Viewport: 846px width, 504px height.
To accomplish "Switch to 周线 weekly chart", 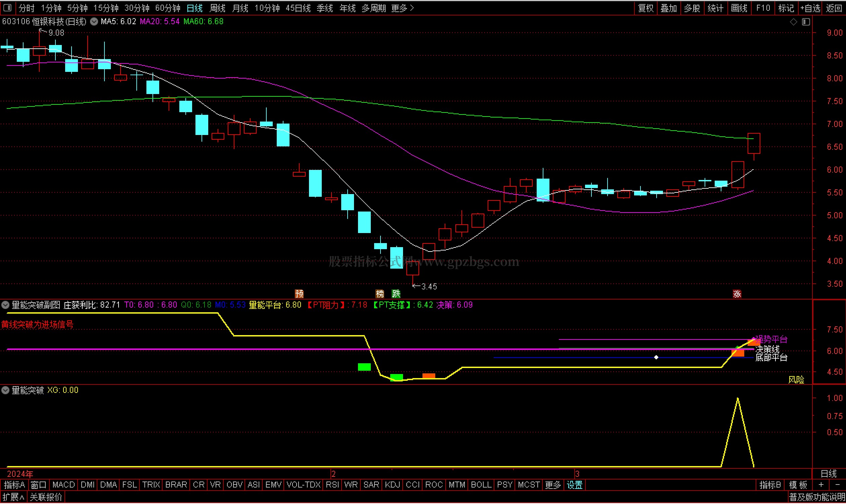I will (x=217, y=8).
